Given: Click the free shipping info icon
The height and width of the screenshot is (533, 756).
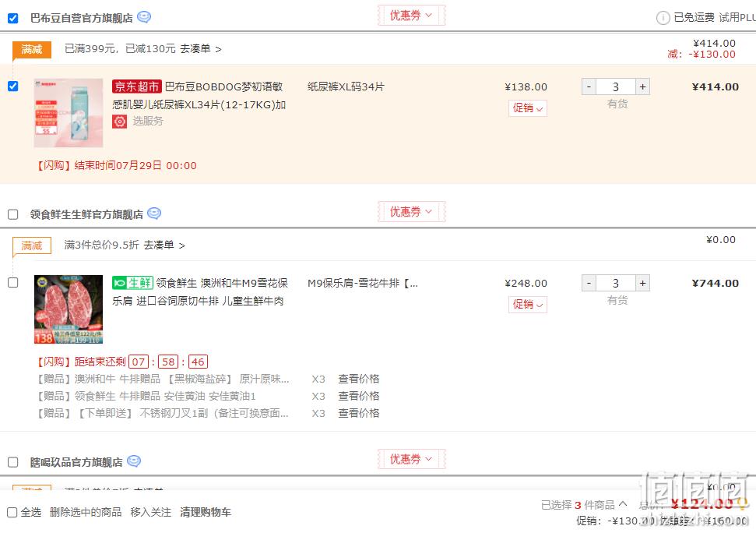Looking at the screenshot, I should [x=663, y=18].
